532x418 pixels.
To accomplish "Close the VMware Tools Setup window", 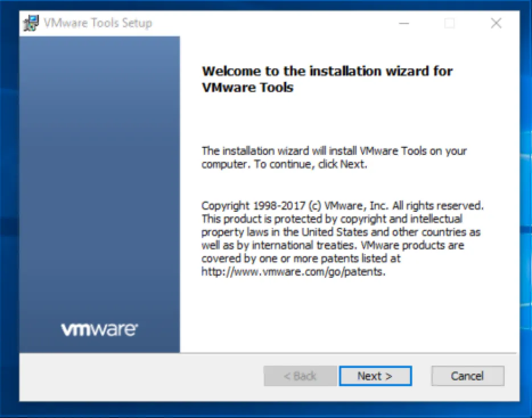I will tap(496, 23).
